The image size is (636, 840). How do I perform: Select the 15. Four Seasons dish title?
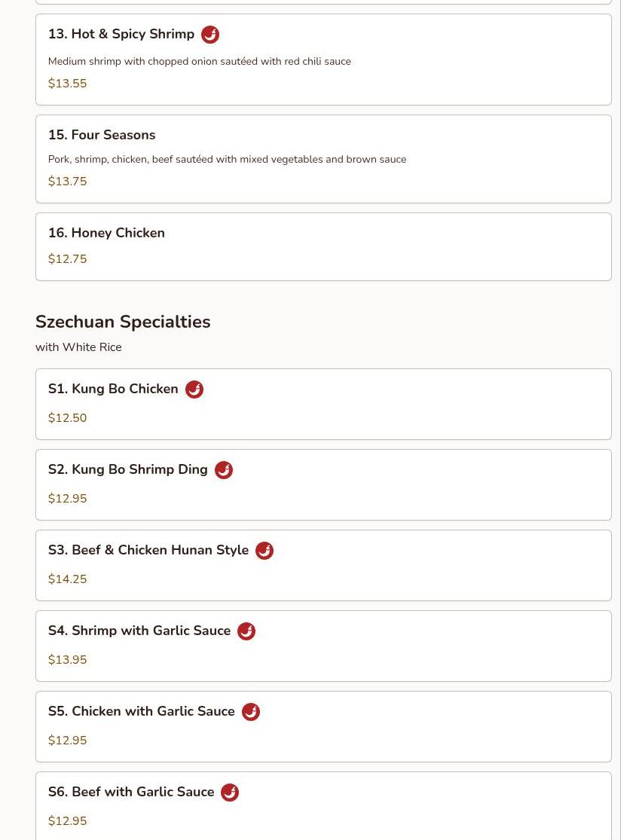pos(102,135)
